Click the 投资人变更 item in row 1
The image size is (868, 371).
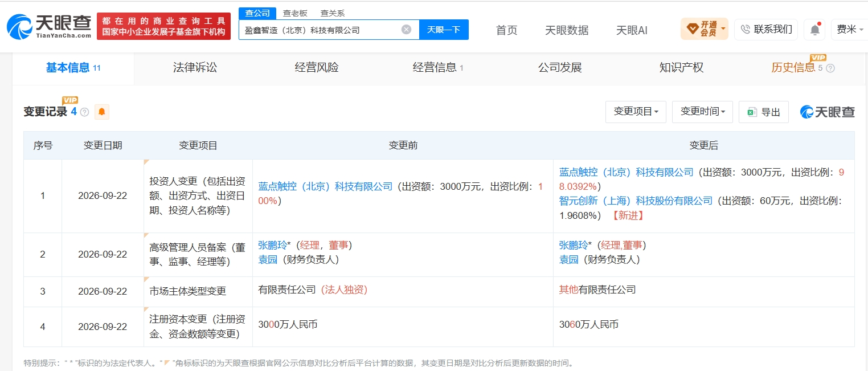(198, 195)
